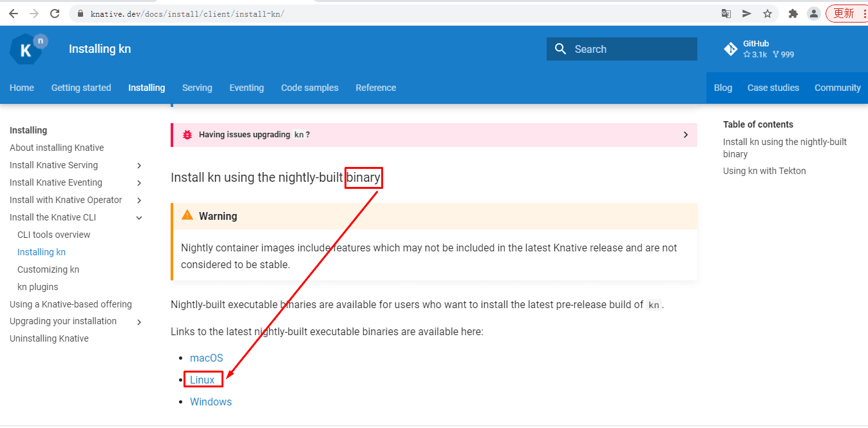Click the Knative logo
The width and height of the screenshot is (868, 428).
tap(29, 49)
